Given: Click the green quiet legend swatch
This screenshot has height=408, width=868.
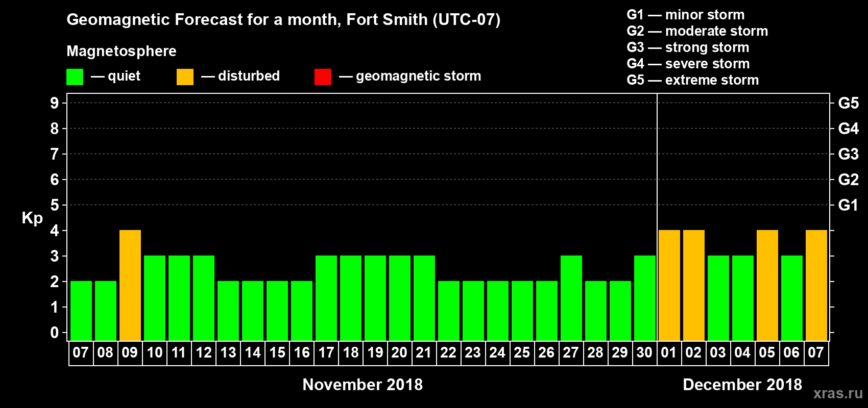Looking at the screenshot, I should [x=75, y=77].
